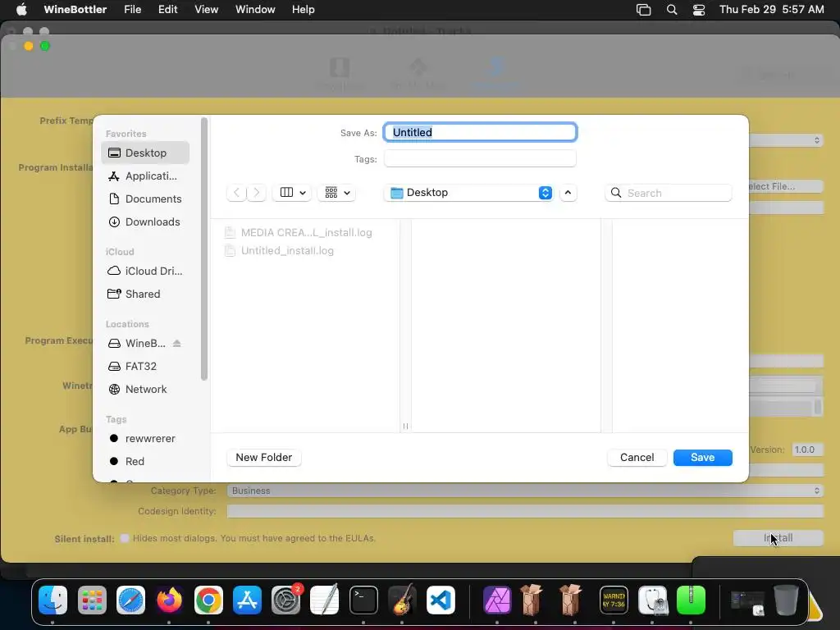
Task: Open Finder from the Dock
Action: click(x=53, y=600)
